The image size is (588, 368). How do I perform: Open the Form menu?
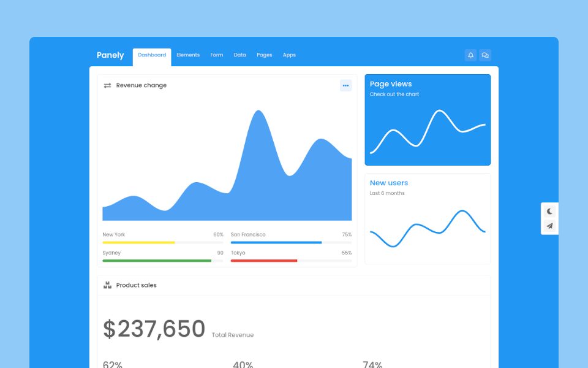(217, 55)
